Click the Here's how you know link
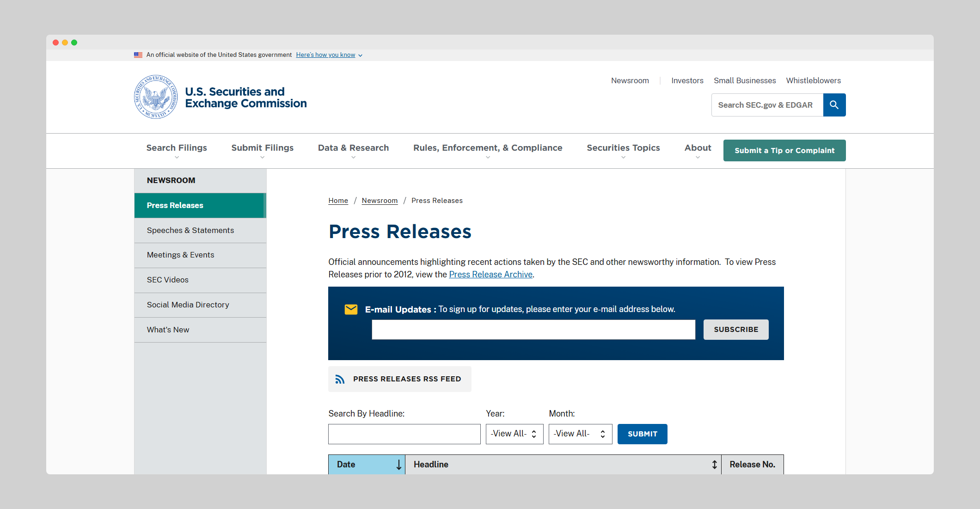The width and height of the screenshot is (980, 509). (x=325, y=55)
